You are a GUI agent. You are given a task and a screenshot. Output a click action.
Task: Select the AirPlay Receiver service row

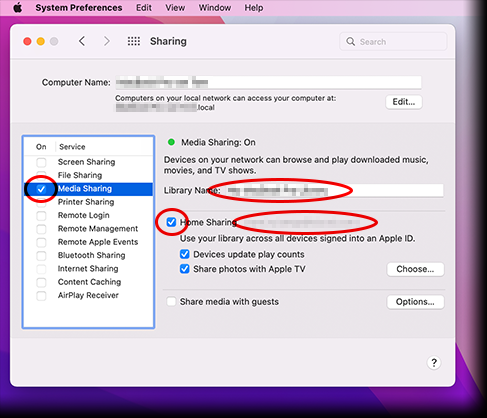click(x=88, y=295)
